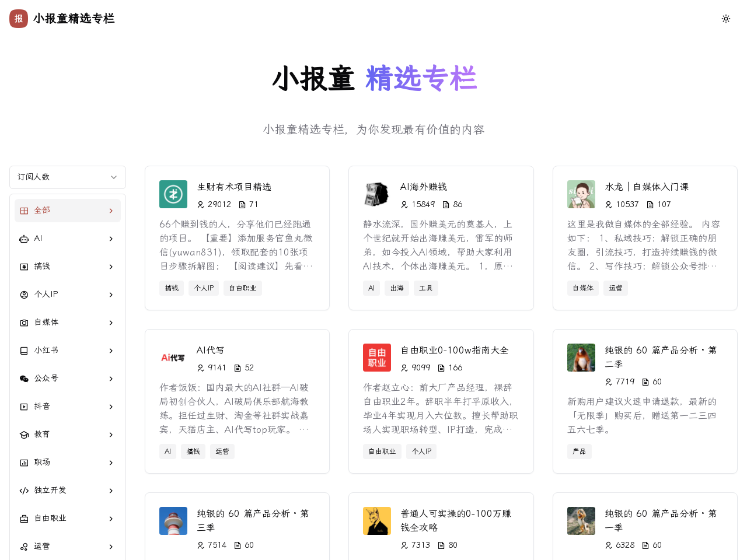Click the article count icon beside 107
The image size is (747, 560).
click(x=650, y=205)
